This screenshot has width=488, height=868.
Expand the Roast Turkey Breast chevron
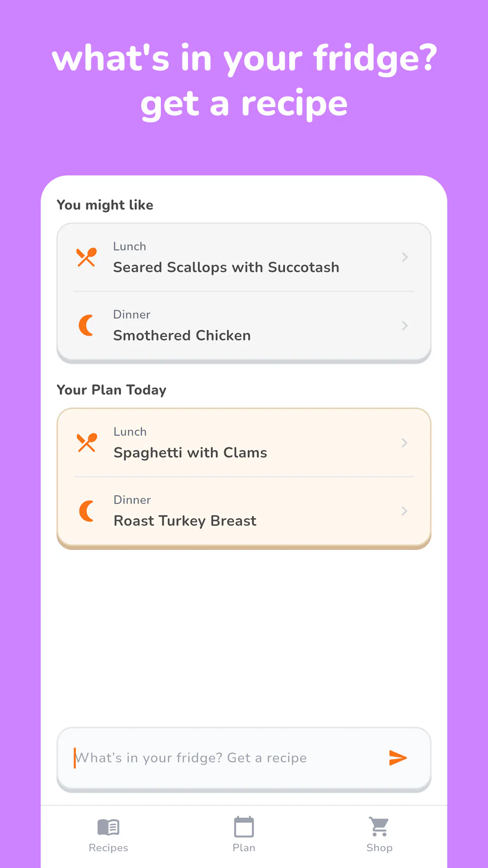[404, 511]
